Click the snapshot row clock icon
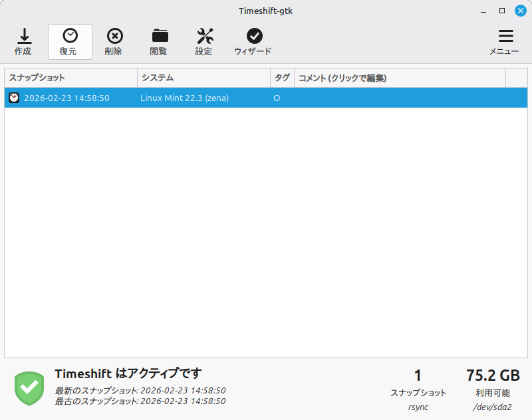The width and height of the screenshot is (532, 420). tap(14, 98)
